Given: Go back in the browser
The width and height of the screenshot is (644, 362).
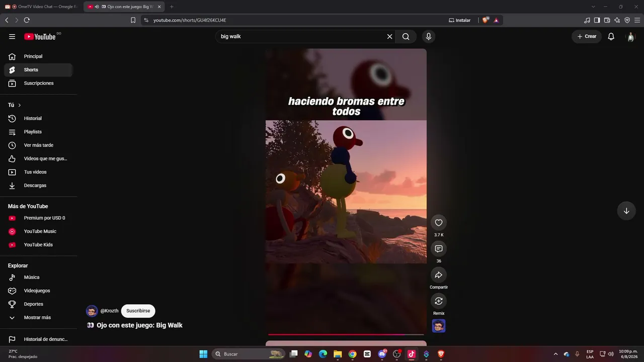Looking at the screenshot, I should [7, 20].
